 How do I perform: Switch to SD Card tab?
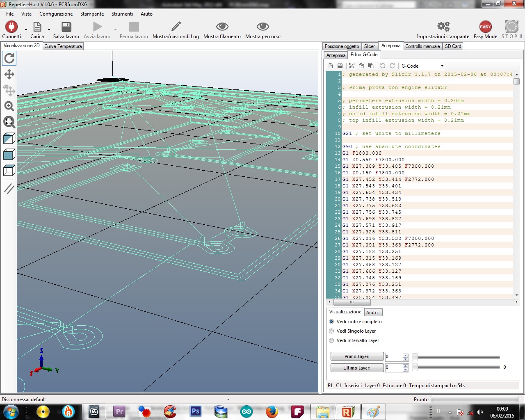click(453, 46)
